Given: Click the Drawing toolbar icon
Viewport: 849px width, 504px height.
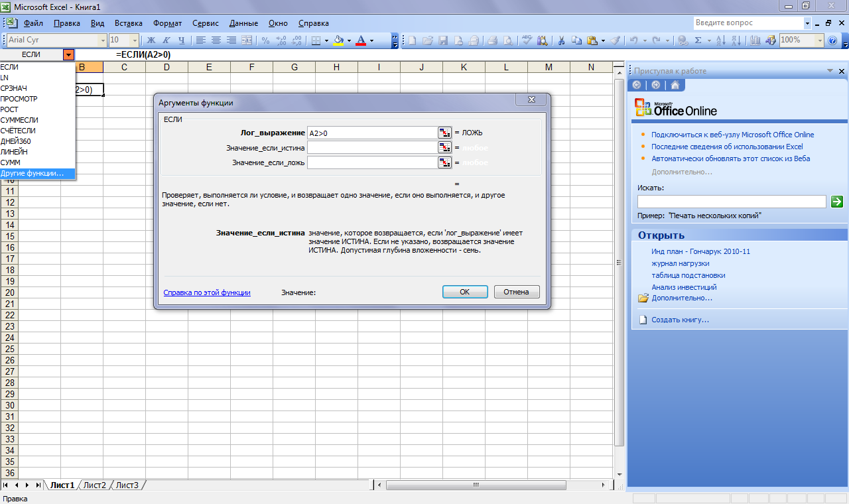Looking at the screenshot, I should tap(771, 40).
